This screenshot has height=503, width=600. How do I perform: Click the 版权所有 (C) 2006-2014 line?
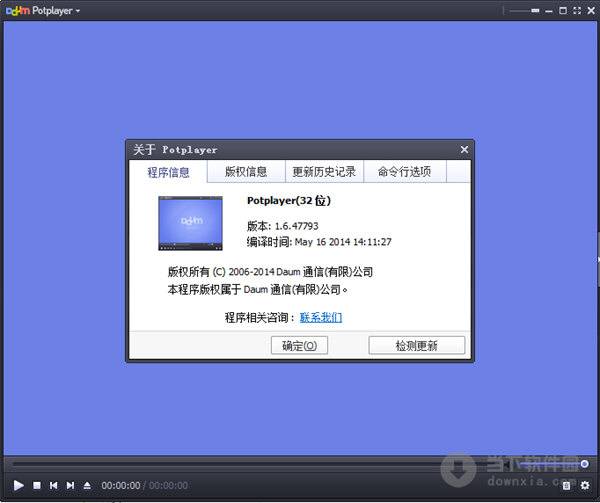coord(270,272)
